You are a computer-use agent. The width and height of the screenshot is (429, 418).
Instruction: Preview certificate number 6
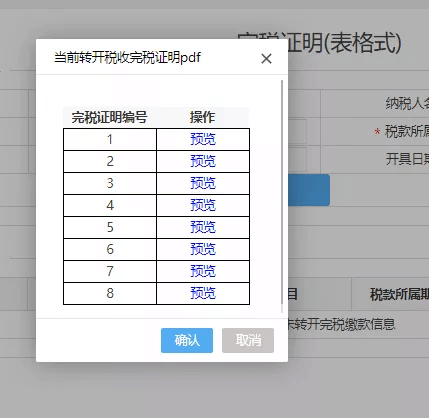point(203,249)
